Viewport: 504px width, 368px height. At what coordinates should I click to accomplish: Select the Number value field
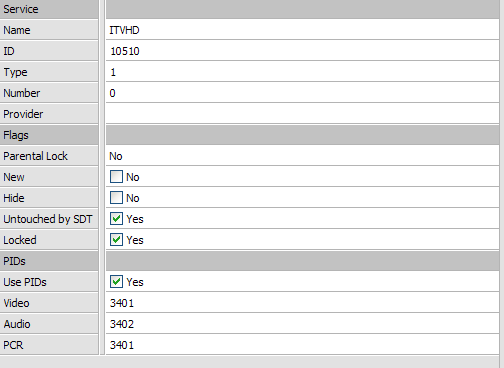click(302, 93)
